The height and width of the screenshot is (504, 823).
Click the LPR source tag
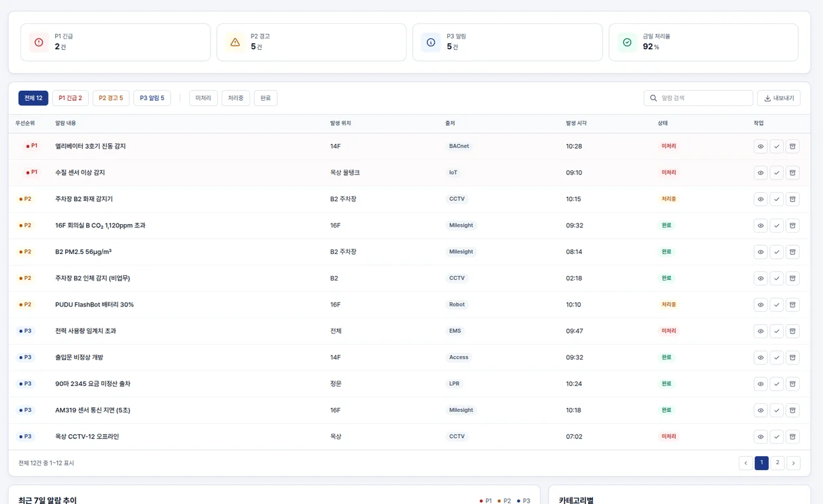click(x=454, y=384)
